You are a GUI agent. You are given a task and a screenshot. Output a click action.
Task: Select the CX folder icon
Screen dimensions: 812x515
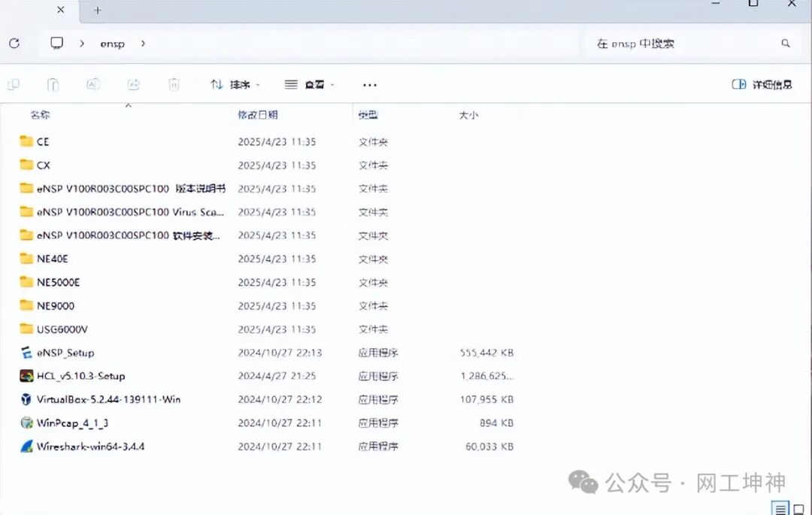(26, 165)
